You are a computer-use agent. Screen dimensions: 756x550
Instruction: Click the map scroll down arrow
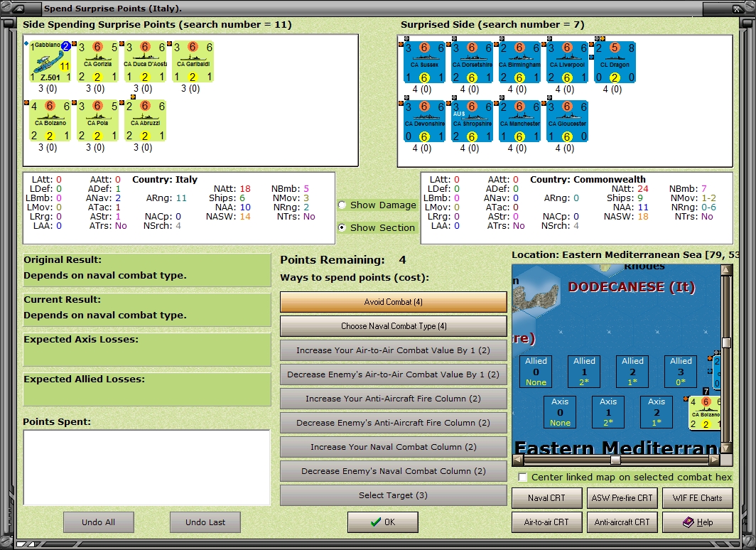726,448
